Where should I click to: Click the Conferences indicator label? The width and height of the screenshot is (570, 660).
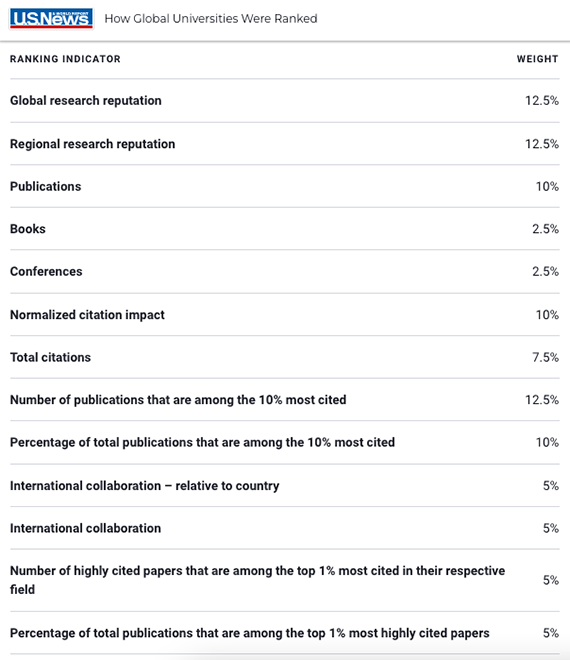click(x=46, y=271)
